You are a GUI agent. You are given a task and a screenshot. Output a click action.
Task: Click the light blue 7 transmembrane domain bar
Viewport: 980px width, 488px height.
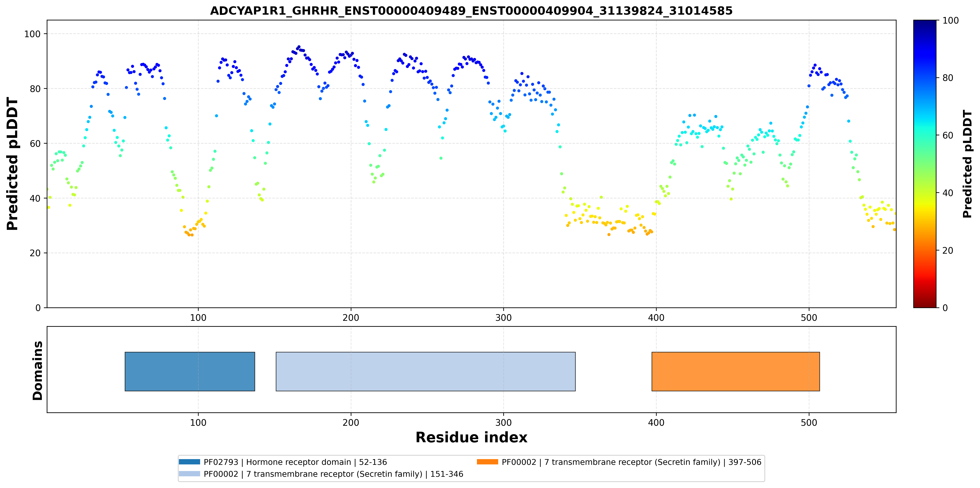(425, 371)
